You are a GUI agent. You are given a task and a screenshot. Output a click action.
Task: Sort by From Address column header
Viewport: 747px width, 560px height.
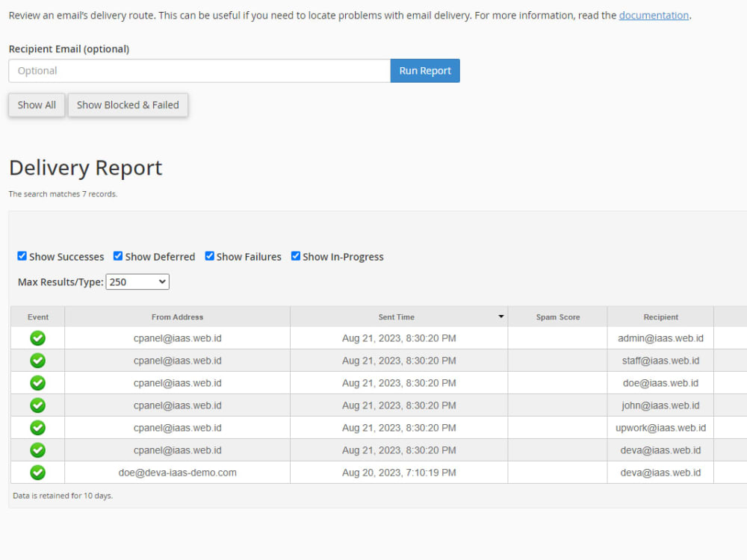pyautogui.click(x=177, y=317)
